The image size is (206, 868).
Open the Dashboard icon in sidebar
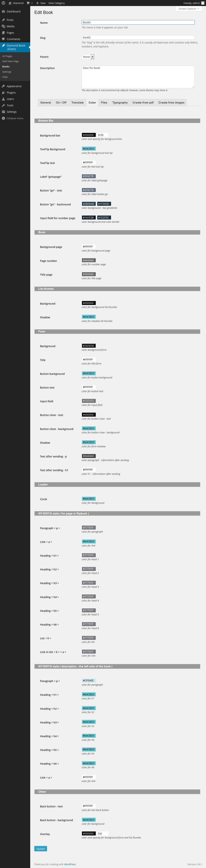coord(3,11)
